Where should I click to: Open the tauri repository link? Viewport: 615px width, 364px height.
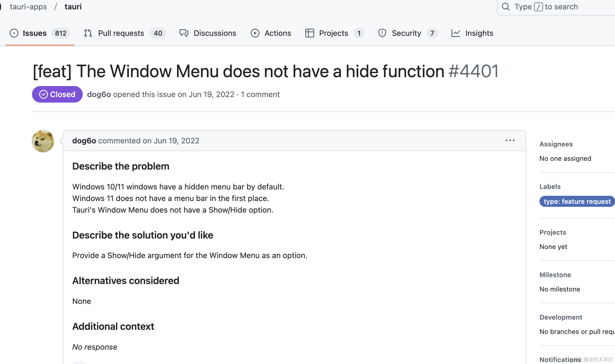point(73,7)
